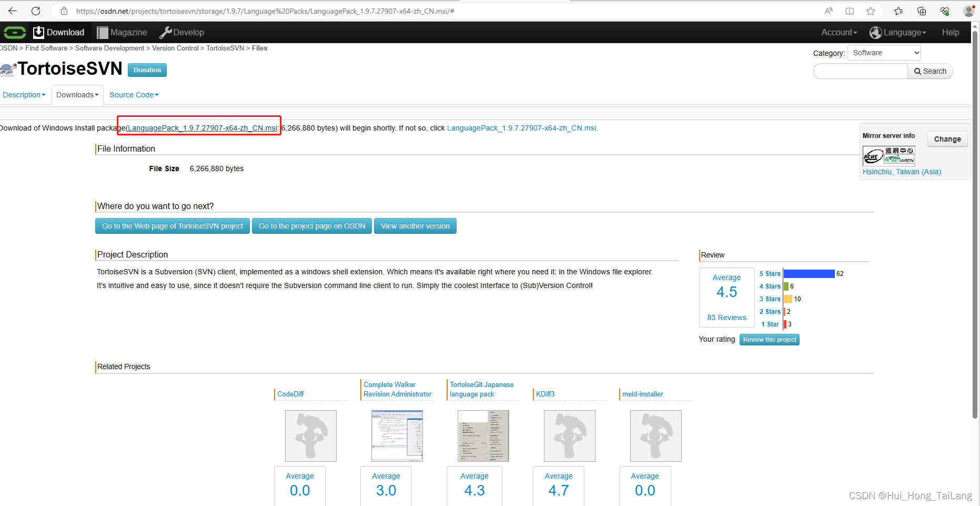Click Review this project button
This screenshot has height=506, width=980.
click(x=770, y=340)
